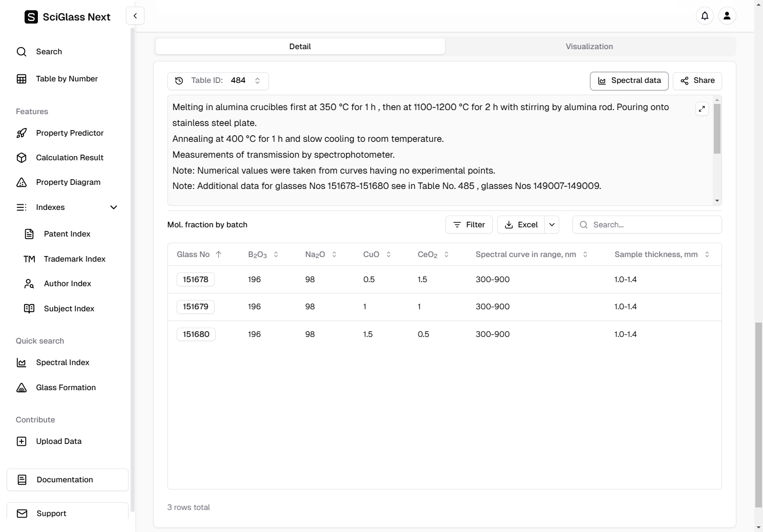Open the Spectral Index page
Viewport: 763px width, 532px height.
pos(62,363)
